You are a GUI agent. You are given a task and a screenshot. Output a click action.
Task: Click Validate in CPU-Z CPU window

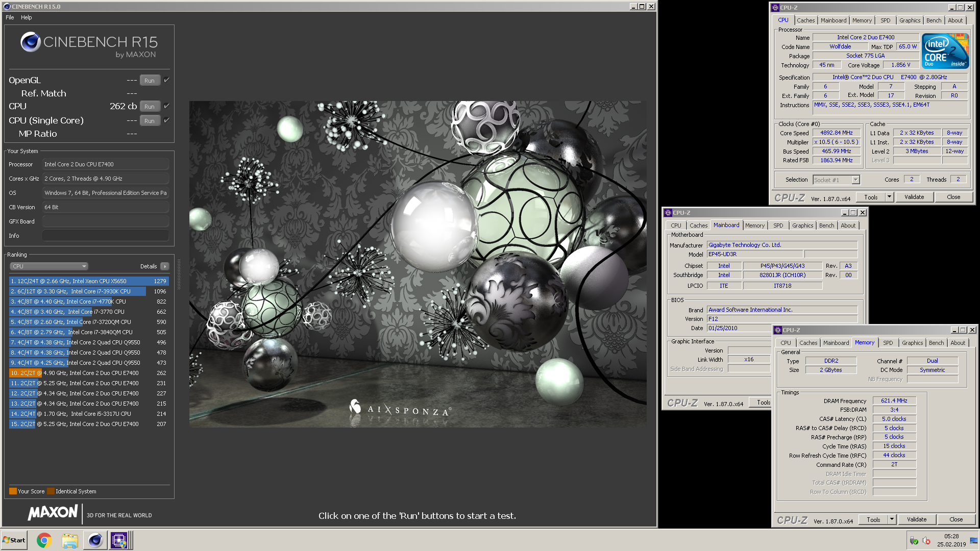pos(914,197)
